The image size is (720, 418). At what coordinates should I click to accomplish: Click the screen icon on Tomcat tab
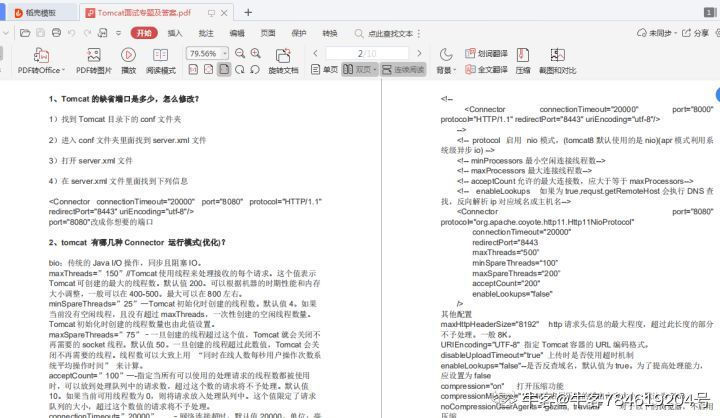[x=211, y=13]
